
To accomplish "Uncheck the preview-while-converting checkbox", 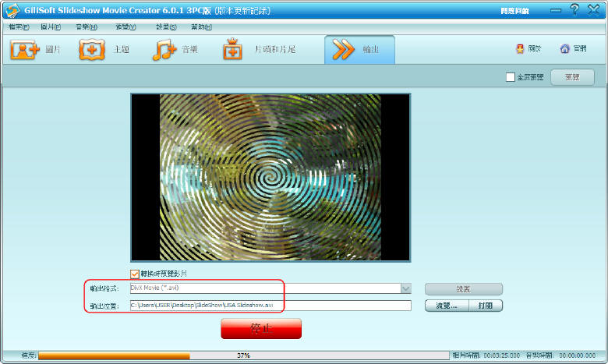I will [x=135, y=274].
